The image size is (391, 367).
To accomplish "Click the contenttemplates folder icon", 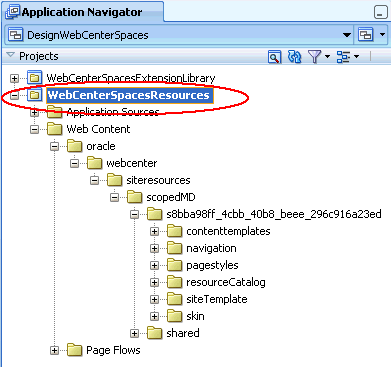I will click(x=174, y=231).
